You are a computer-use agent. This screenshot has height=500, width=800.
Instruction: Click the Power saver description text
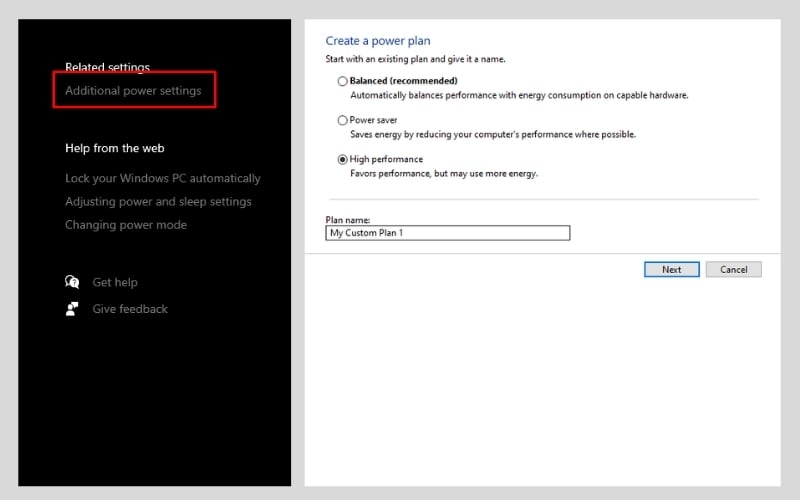[492, 134]
